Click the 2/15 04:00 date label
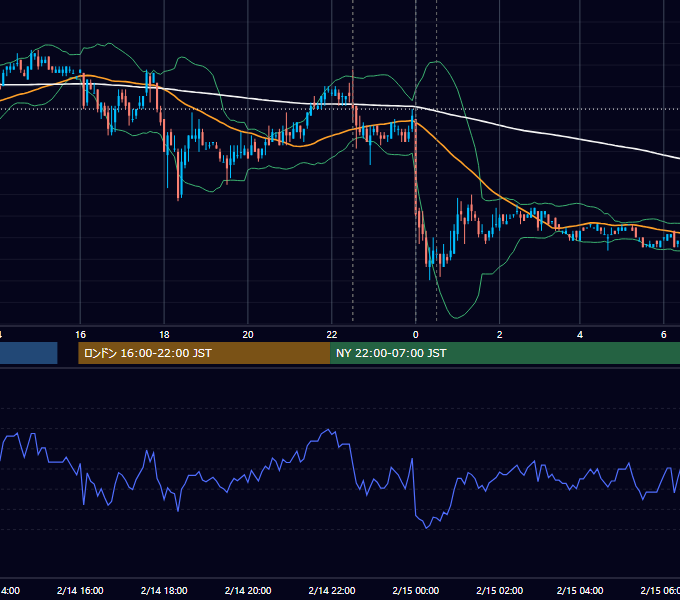 pyautogui.click(x=580, y=590)
